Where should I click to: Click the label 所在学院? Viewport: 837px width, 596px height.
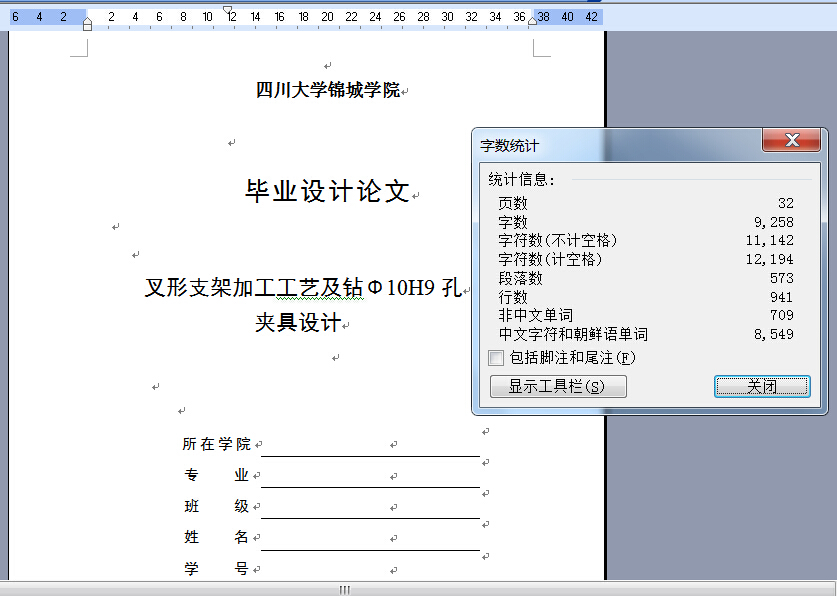click(x=216, y=444)
